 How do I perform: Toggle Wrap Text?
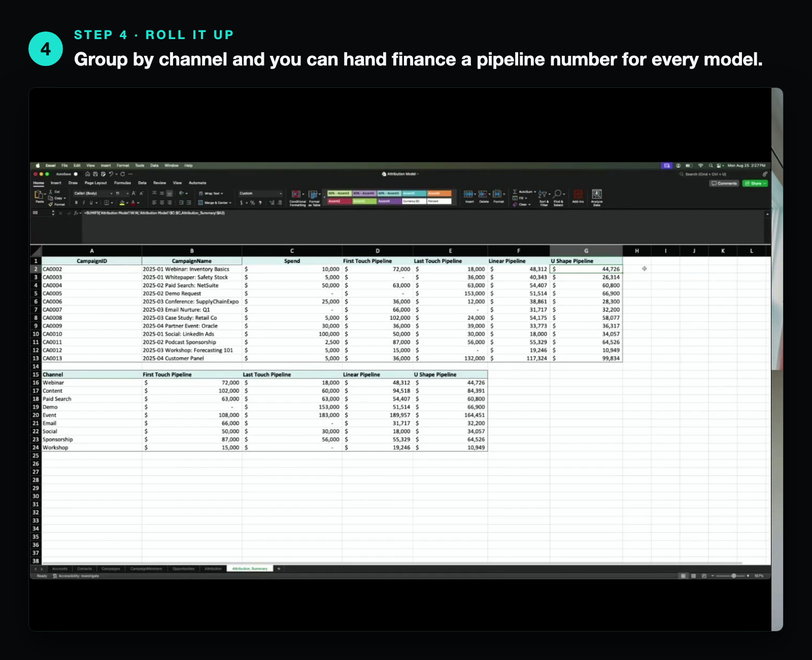(210, 193)
